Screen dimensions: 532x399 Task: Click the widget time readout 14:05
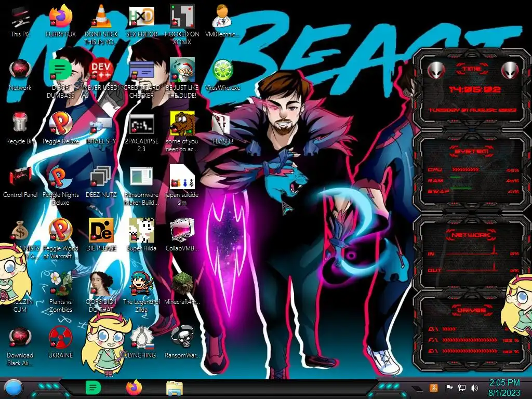pos(474,89)
